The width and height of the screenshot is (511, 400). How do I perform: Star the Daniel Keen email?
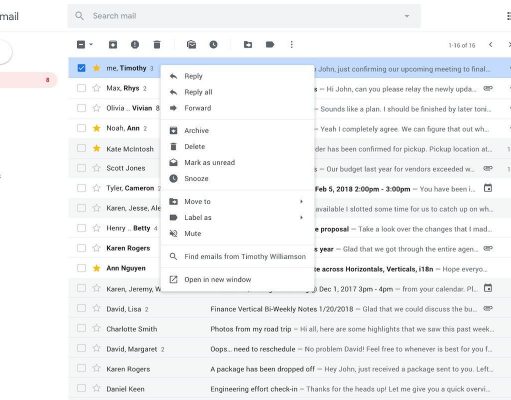click(96, 388)
